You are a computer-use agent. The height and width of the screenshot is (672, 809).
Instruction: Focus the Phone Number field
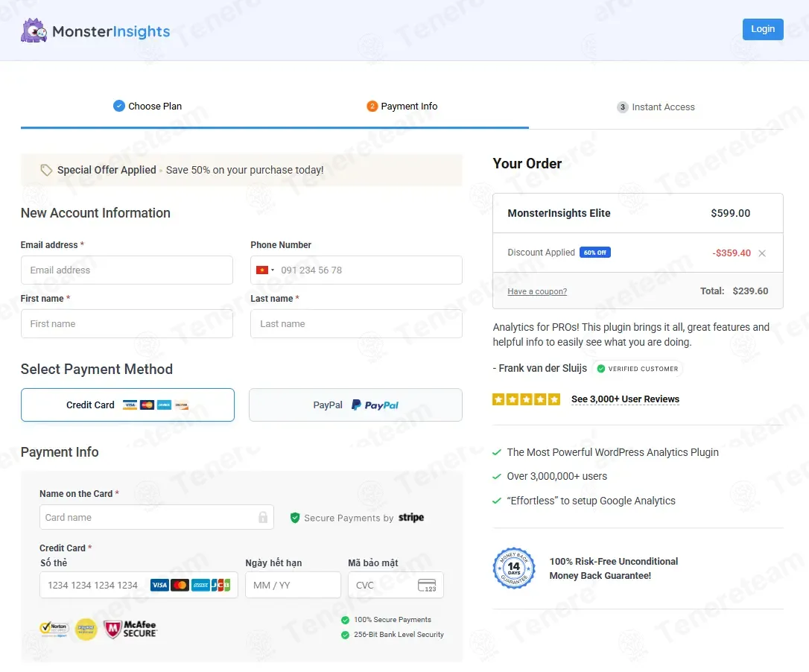(x=357, y=270)
